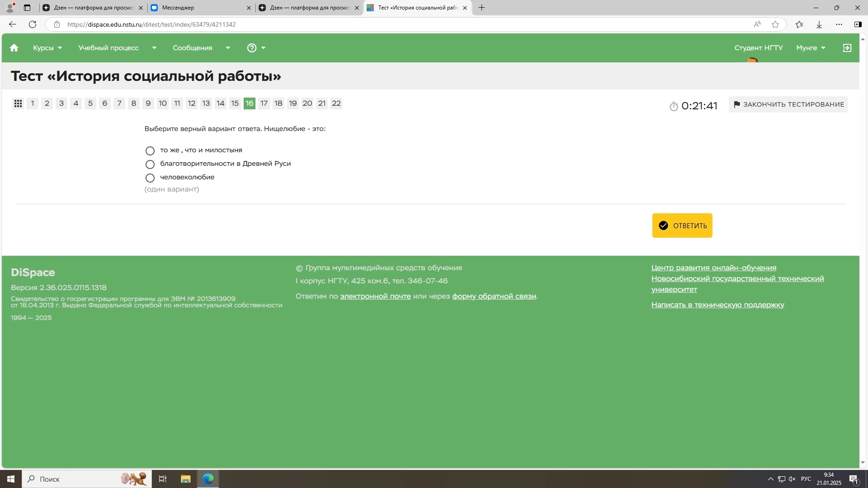
Task: Toggle the browser sidebar icon
Action: click(x=858, y=24)
